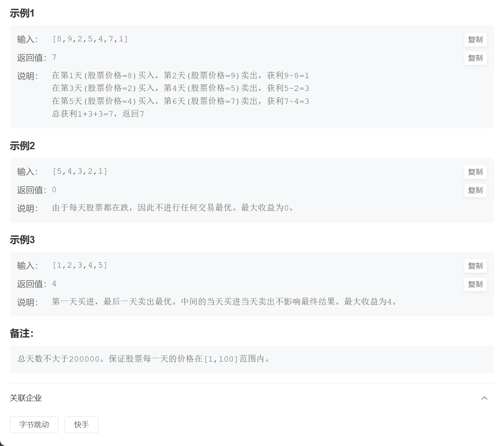Open the 字节跳动 company tag

tap(34, 425)
